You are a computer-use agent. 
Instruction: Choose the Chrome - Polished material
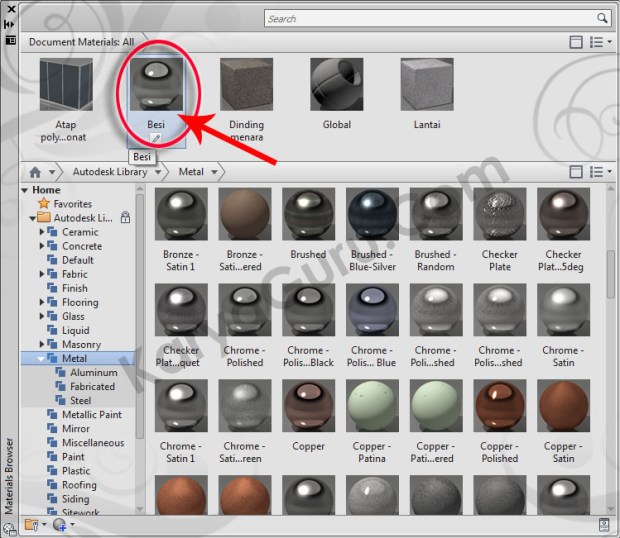click(245, 310)
